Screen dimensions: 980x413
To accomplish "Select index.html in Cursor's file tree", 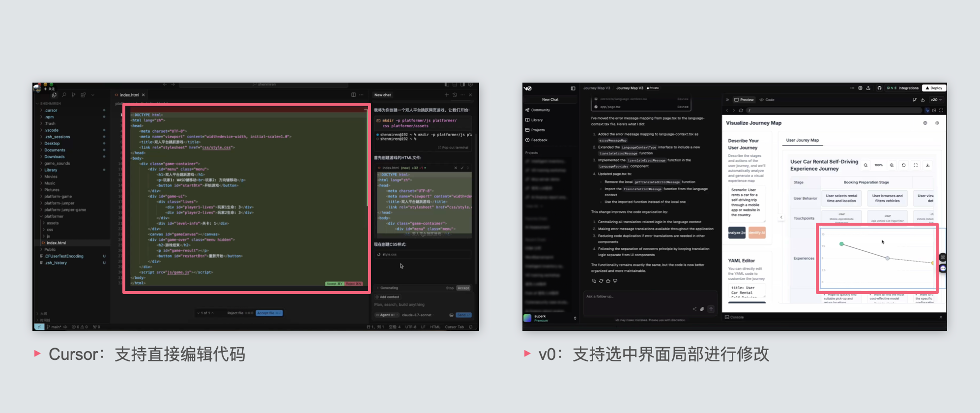I will pos(72,243).
